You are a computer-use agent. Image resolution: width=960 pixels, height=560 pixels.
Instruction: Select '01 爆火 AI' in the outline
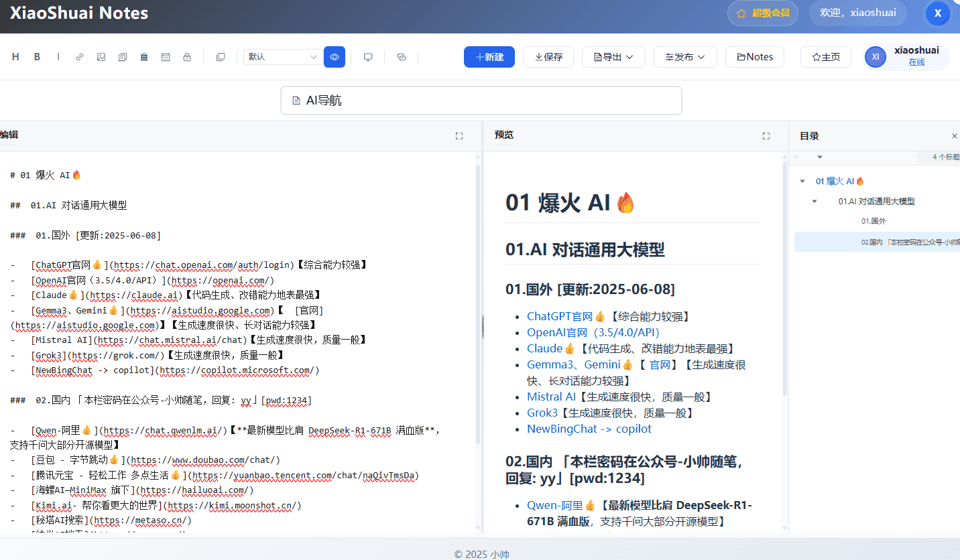pos(840,182)
